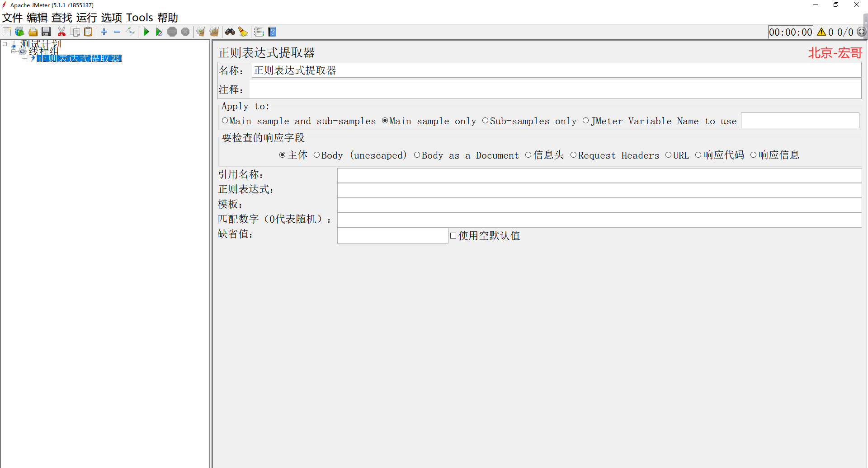Open the 运行 menu

point(87,18)
